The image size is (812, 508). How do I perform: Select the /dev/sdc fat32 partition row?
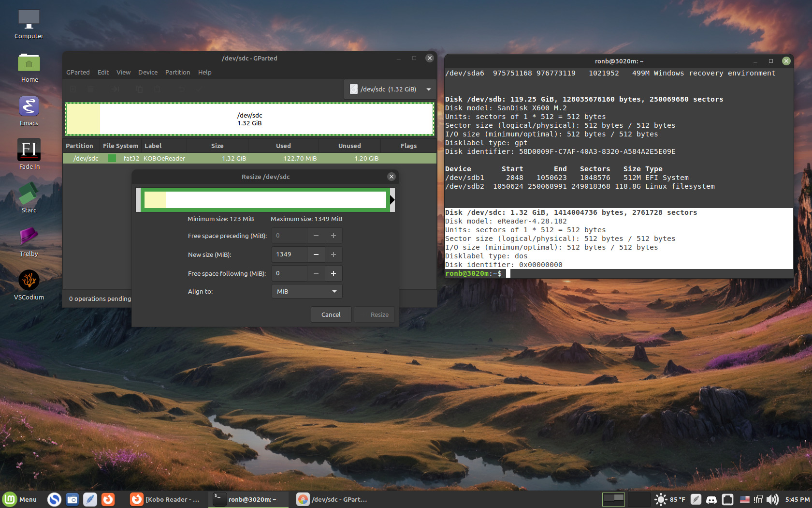click(249, 158)
